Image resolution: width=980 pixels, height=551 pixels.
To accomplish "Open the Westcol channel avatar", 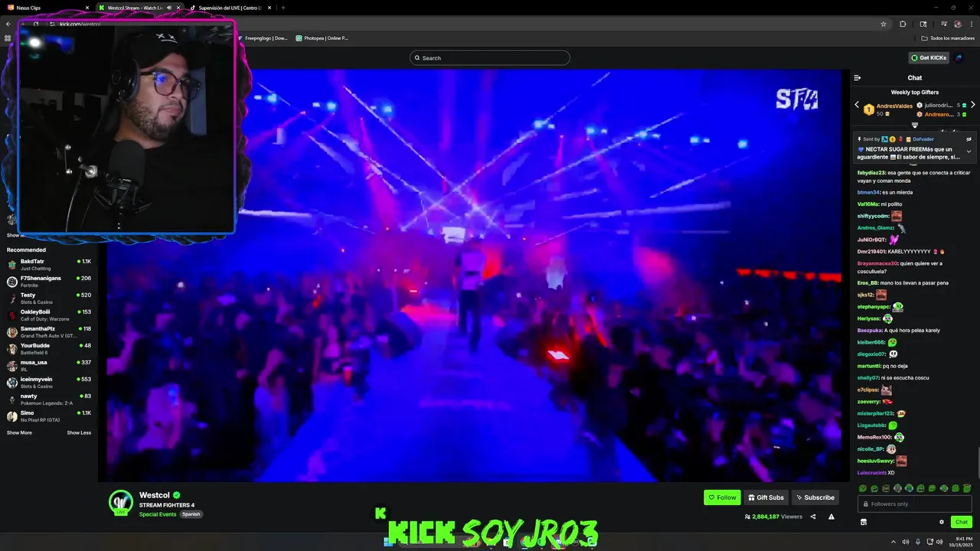I will (121, 503).
